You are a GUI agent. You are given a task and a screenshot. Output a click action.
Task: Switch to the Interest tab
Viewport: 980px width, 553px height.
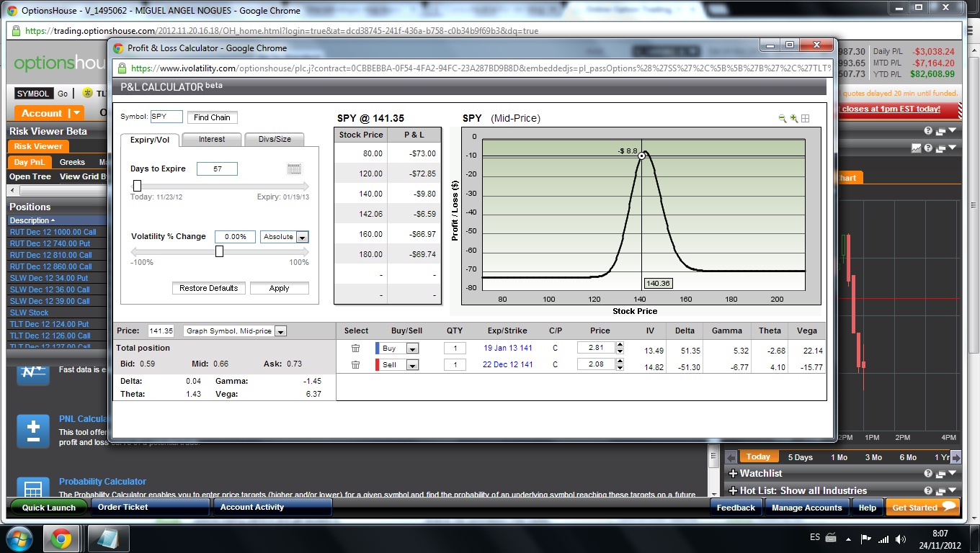tap(212, 140)
